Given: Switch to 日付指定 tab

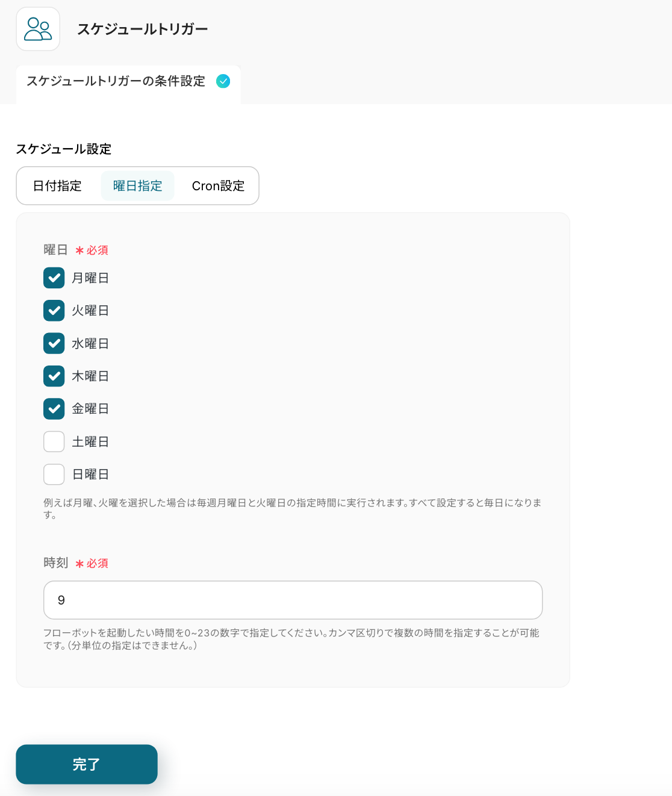Looking at the screenshot, I should point(57,185).
